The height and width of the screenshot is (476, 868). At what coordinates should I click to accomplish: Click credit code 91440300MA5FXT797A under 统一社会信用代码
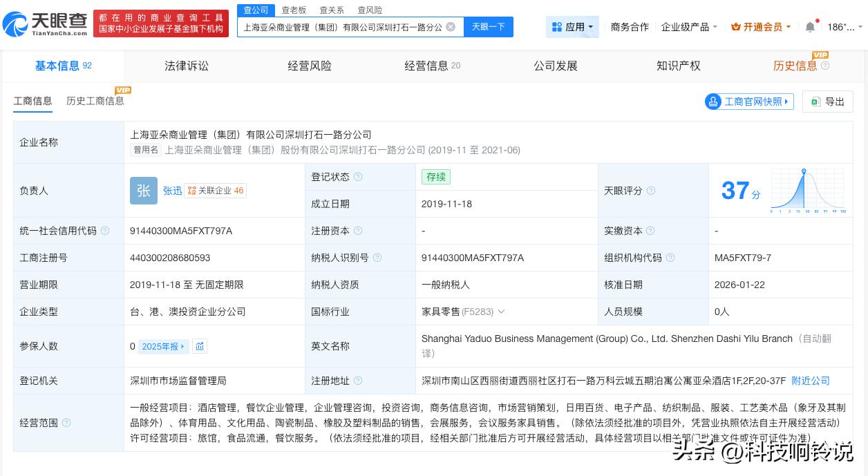tap(181, 231)
